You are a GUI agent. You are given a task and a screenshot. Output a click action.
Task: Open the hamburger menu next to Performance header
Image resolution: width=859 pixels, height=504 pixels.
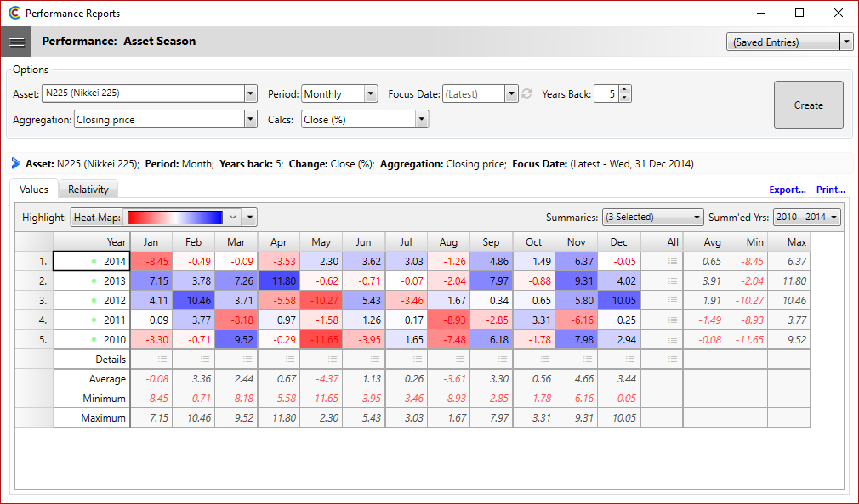click(17, 41)
